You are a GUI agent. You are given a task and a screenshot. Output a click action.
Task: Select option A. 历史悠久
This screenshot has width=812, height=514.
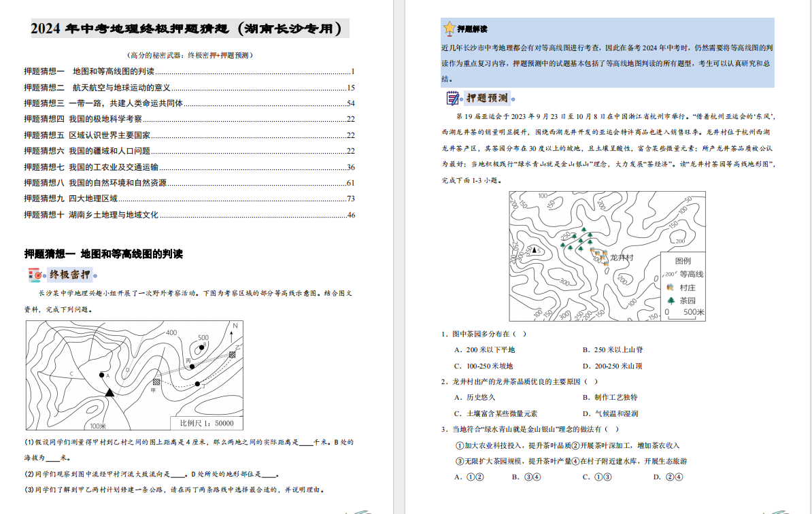[x=475, y=398]
